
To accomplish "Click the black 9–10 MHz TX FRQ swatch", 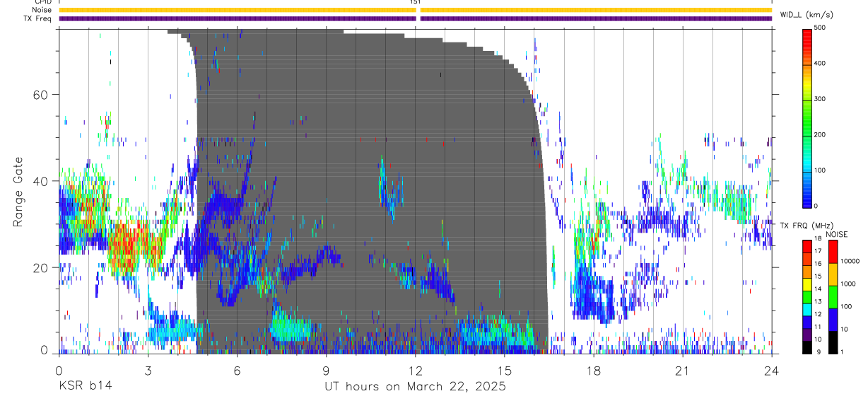I will point(807,347).
